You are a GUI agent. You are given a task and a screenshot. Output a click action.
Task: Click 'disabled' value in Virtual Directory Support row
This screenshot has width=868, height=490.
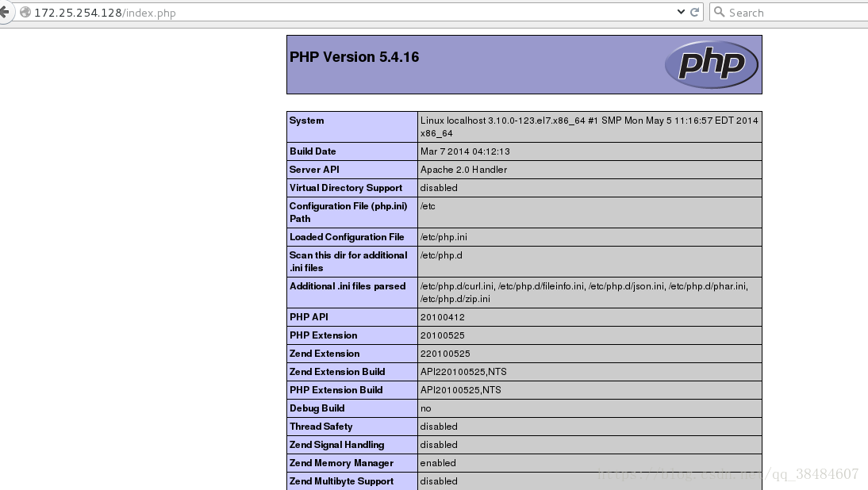click(x=439, y=188)
